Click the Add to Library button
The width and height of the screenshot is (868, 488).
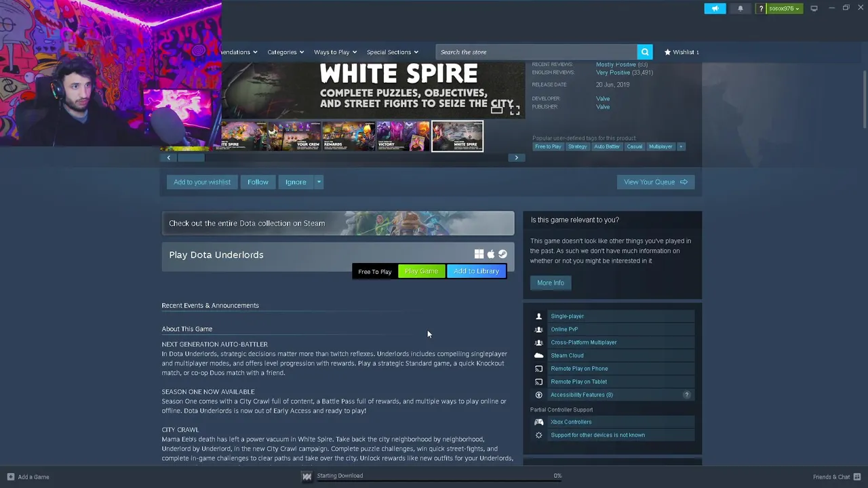(476, 271)
